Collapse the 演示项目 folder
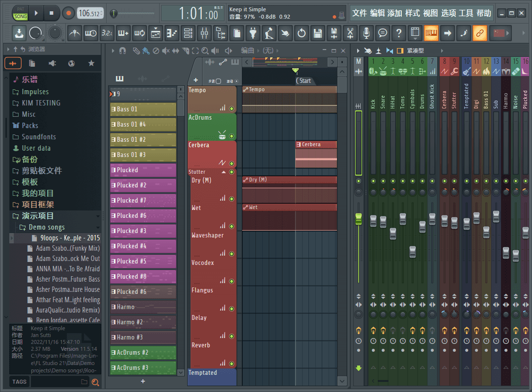The width and height of the screenshot is (532, 392). [33, 216]
